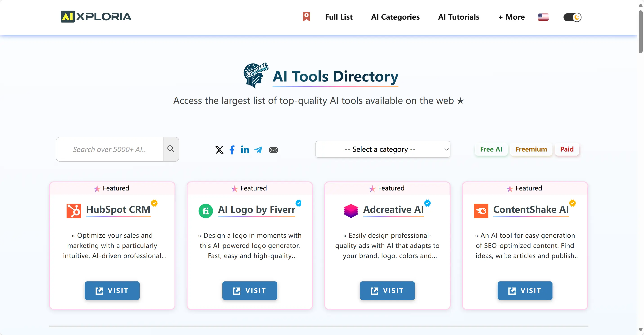Visit ContentShake AI
The image size is (644, 335).
(x=525, y=290)
